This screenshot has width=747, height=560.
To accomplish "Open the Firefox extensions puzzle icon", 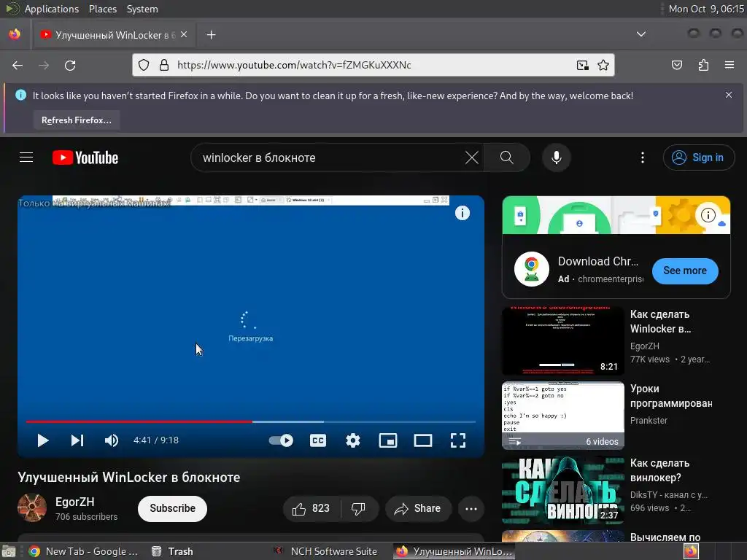I will pos(703,65).
